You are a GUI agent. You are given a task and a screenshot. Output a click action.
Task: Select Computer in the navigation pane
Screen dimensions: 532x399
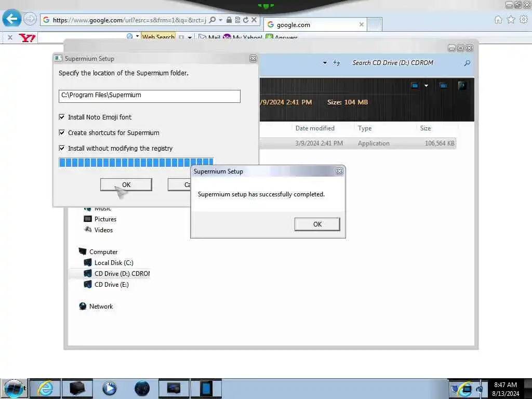[103, 252]
